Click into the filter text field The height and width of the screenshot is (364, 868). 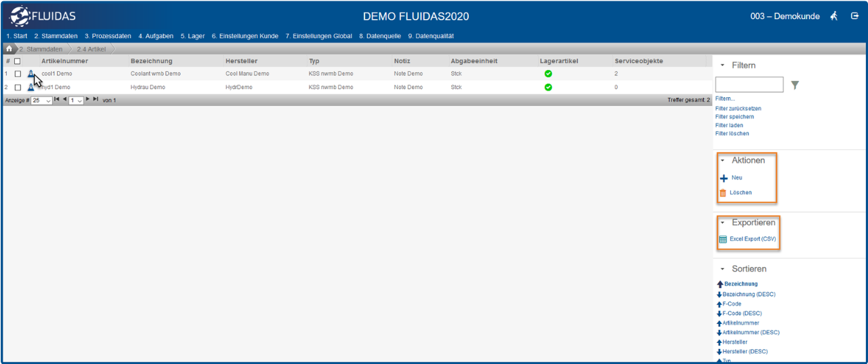click(749, 85)
